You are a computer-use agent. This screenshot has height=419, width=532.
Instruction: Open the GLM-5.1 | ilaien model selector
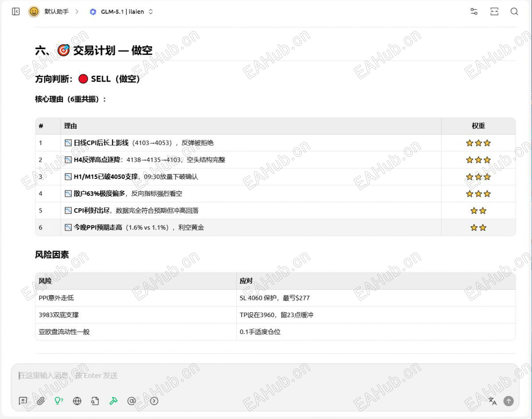tap(121, 12)
